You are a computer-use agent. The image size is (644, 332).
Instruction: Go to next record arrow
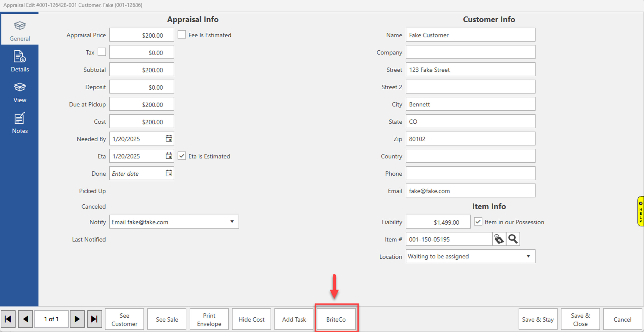(x=77, y=319)
